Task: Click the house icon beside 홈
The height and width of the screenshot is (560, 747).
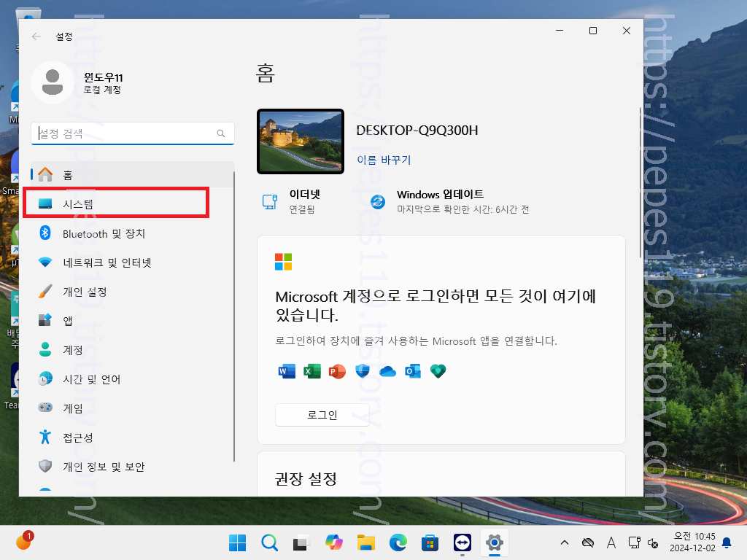Action: coord(45,174)
